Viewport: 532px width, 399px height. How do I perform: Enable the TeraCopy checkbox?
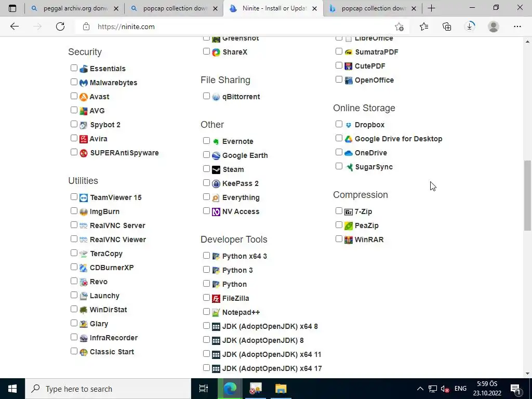click(74, 253)
